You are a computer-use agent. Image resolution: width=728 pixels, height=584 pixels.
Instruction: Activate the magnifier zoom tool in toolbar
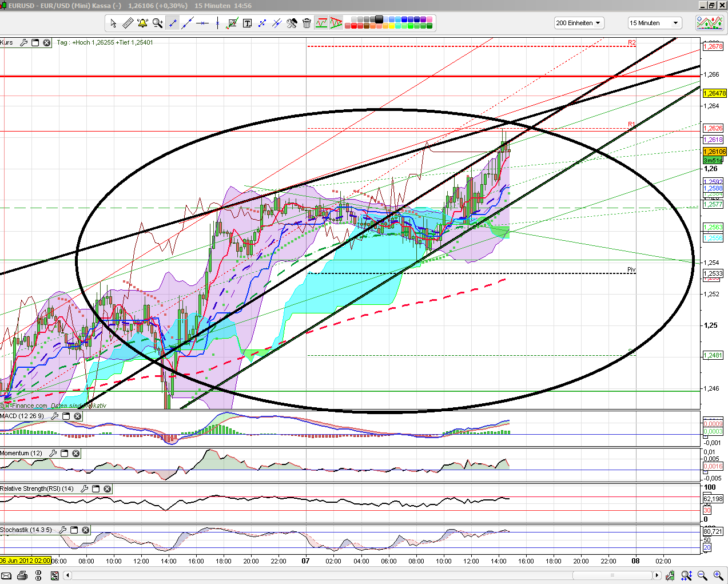pyautogui.click(x=157, y=23)
